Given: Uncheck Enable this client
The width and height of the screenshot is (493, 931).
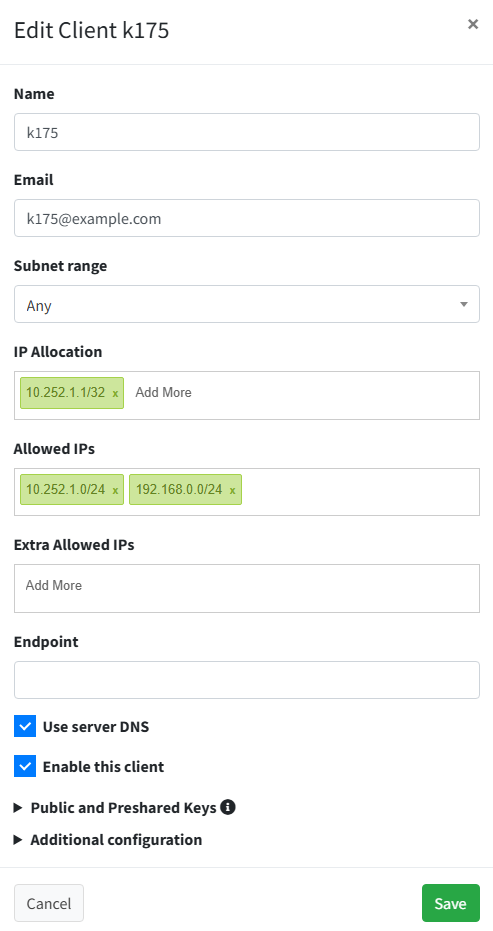Looking at the screenshot, I should pyautogui.click(x=25, y=766).
